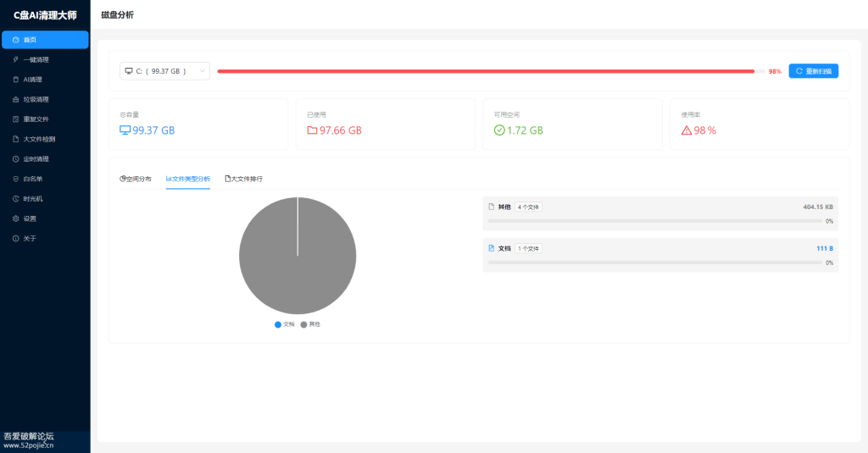Image resolution: width=868 pixels, height=453 pixels.
Task: Toggle the 其他 legend item under the pie chart
Action: pos(310,324)
